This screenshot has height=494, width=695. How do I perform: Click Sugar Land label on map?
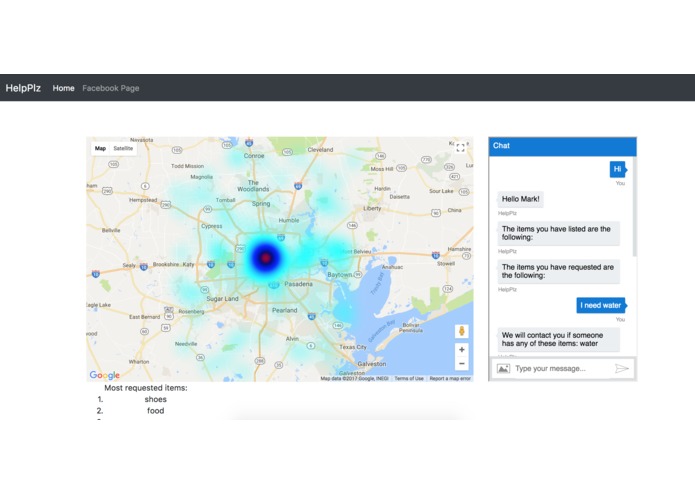223,299
